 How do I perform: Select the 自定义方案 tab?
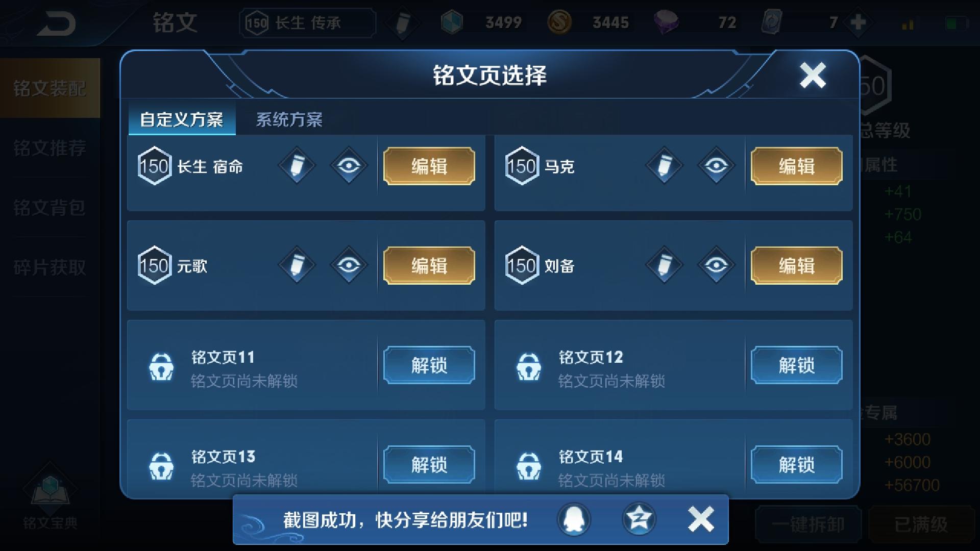[182, 120]
